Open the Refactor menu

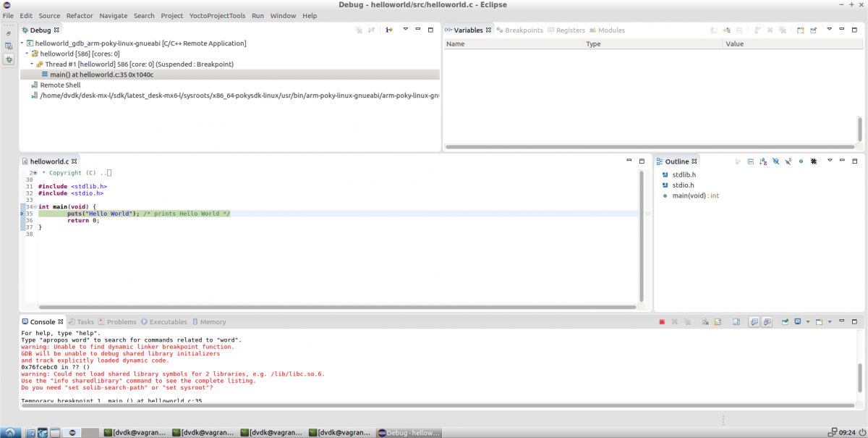click(80, 15)
